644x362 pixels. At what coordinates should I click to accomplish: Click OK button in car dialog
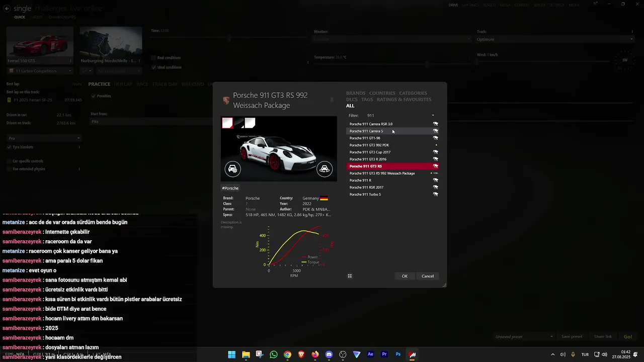[x=405, y=276]
